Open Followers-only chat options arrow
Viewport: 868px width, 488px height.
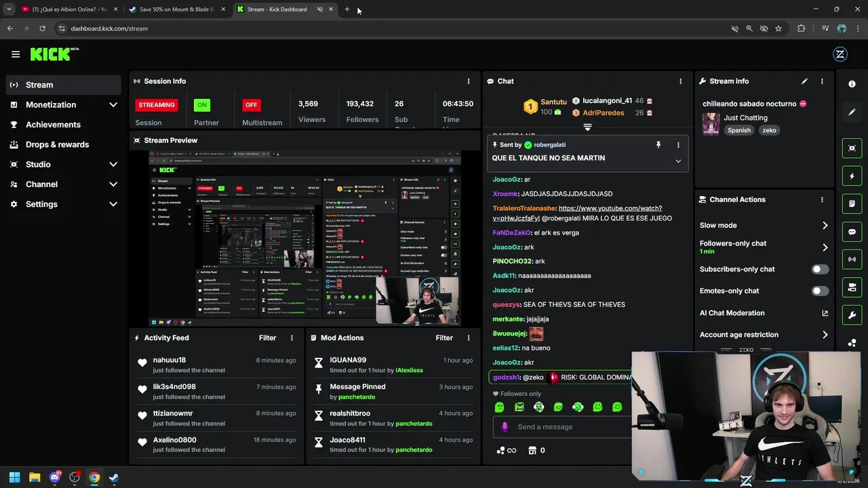[825, 247]
